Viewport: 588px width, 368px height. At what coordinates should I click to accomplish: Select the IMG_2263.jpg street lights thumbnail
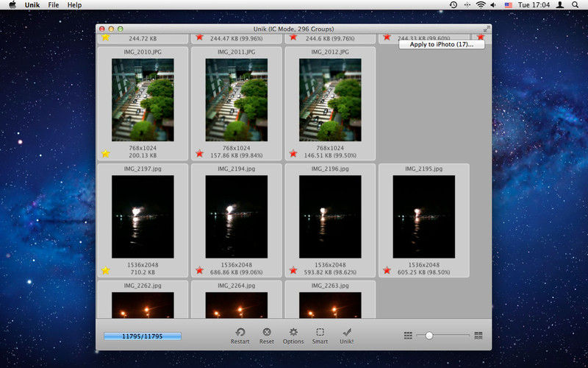pos(330,305)
